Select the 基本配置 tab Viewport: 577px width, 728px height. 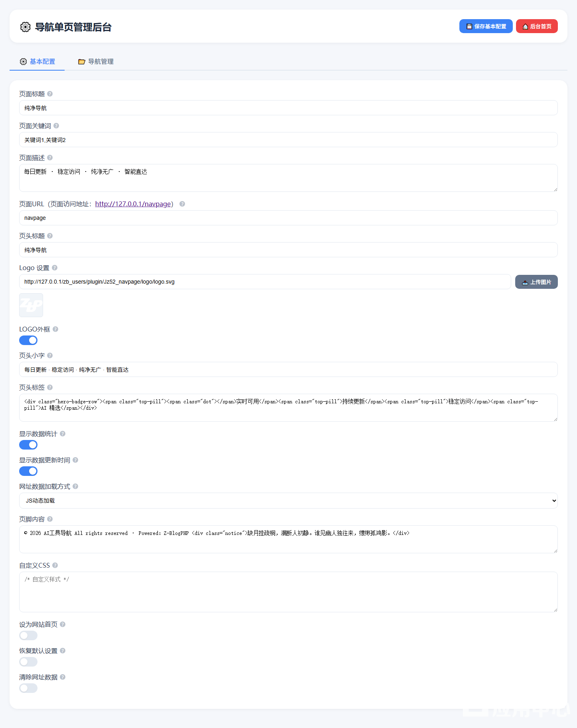point(37,61)
